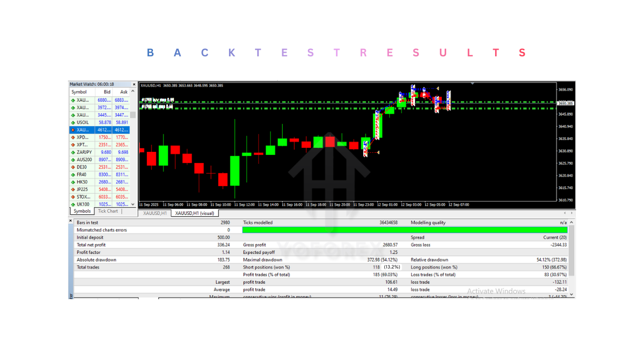
Task: Click the green arrow icon beside UK100
Action: pos(73,204)
